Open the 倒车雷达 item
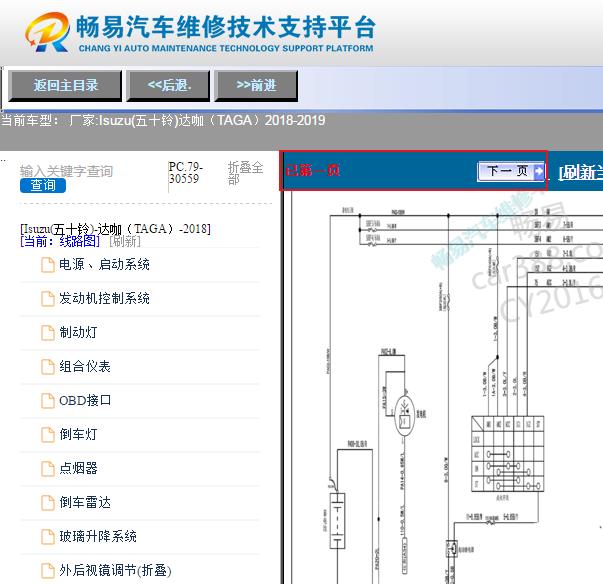603x584 pixels. [85, 502]
